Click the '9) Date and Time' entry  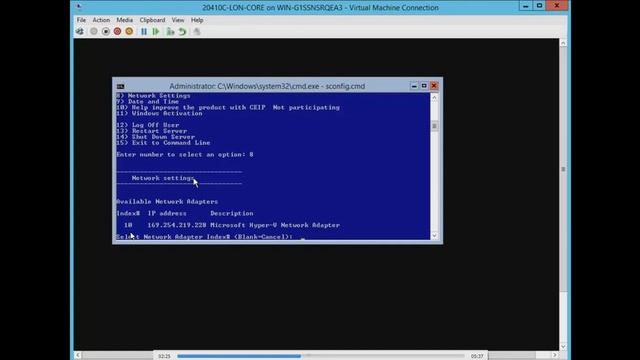coord(147,102)
